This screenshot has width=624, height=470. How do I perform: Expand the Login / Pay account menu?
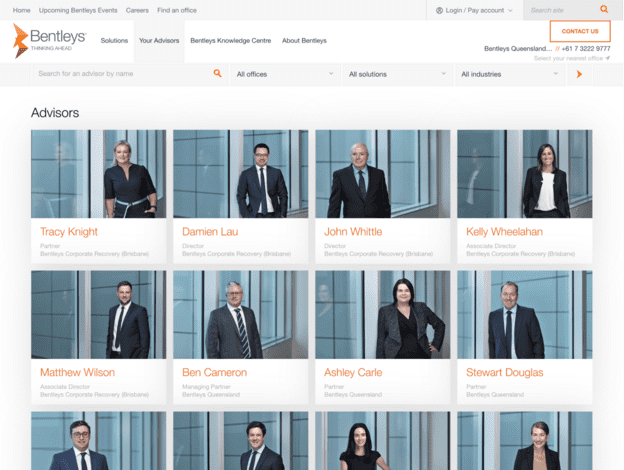click(x=474, y=10)
